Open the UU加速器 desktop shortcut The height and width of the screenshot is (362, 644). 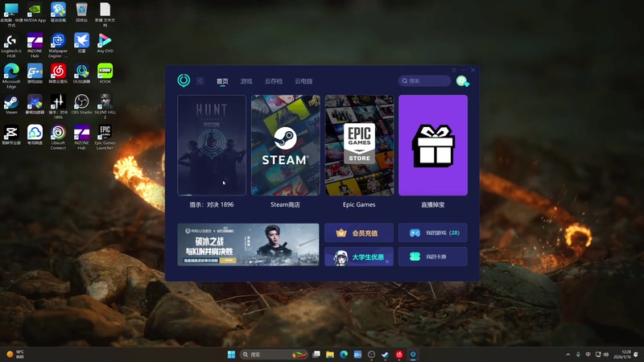(x=81, y=73)
